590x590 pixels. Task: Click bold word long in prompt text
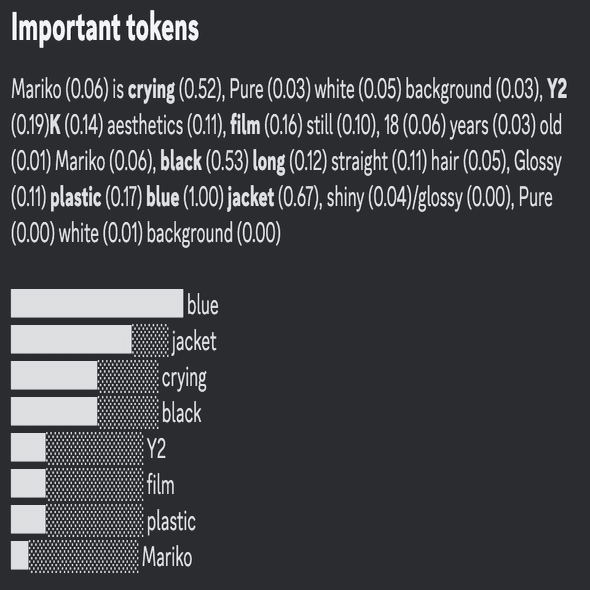(269, 163)
